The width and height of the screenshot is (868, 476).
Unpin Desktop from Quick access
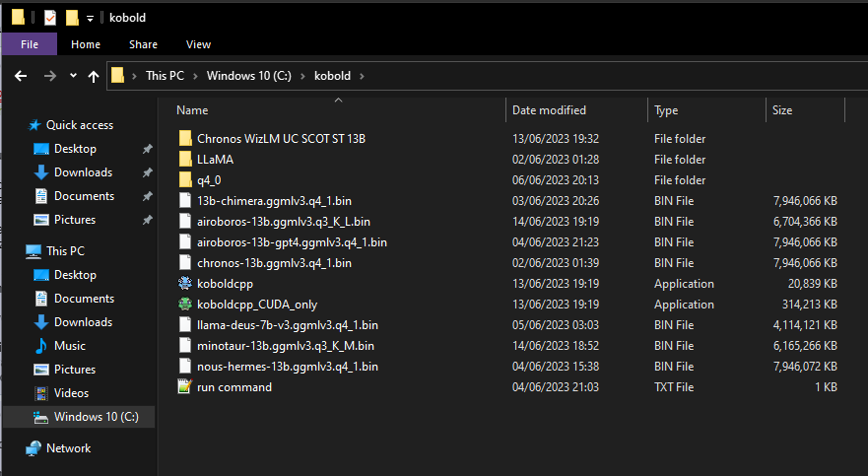point(147,149)
